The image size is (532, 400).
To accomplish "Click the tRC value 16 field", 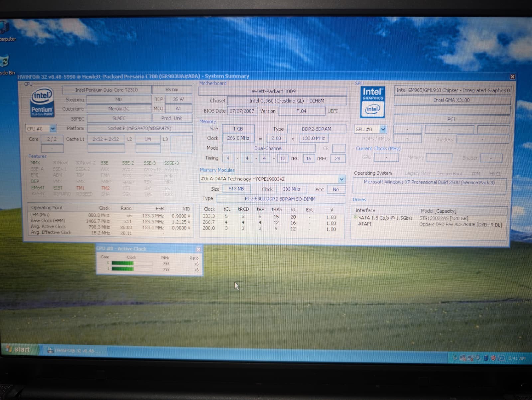I will pyautogui.click(x=309, y=158).
